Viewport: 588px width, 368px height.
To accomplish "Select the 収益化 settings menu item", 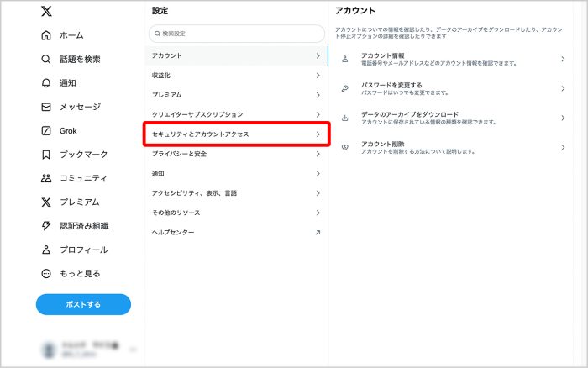I will tap(235, 76).
